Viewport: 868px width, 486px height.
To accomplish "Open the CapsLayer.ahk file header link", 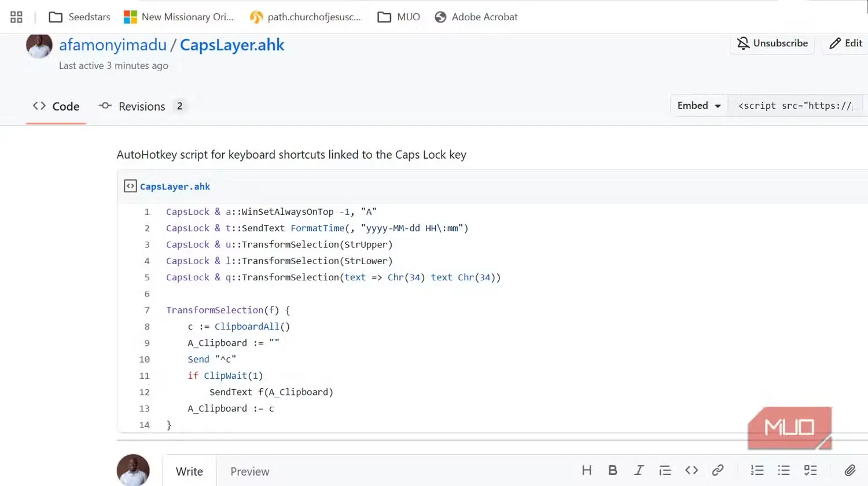I will [175, 187].
